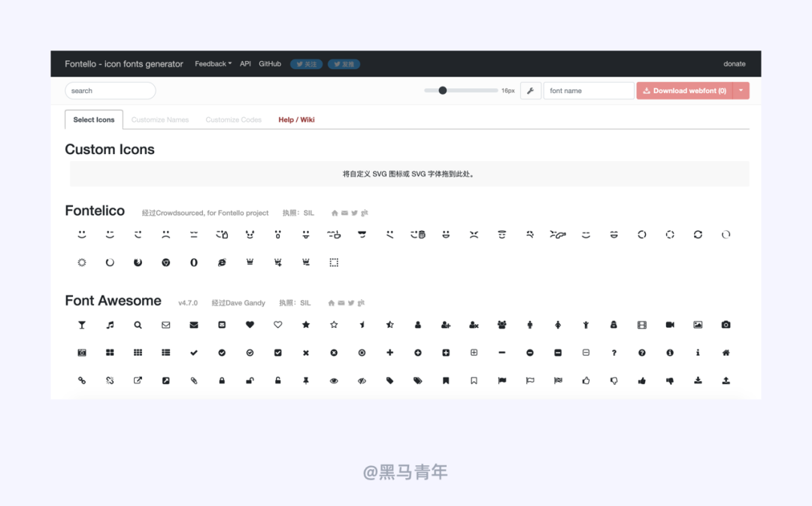The image size is (812, 506).
Task: Click the icon size slider handle
Action: 442,90
